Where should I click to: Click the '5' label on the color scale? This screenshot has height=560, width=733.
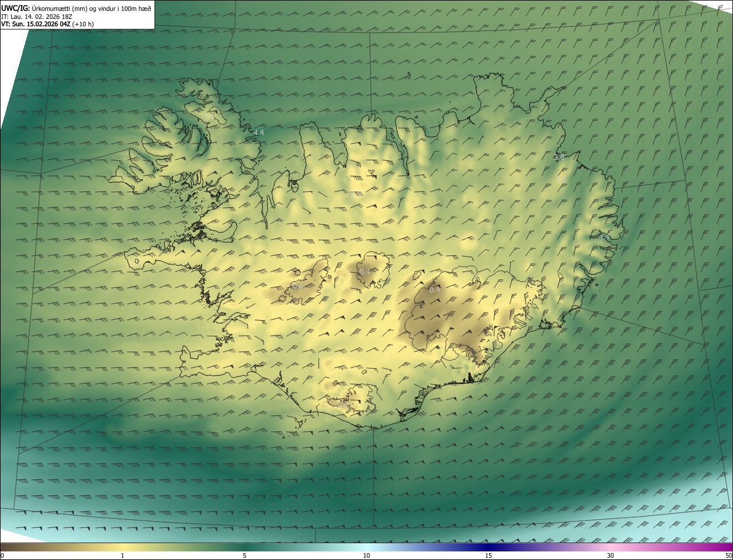click(245, 556)
